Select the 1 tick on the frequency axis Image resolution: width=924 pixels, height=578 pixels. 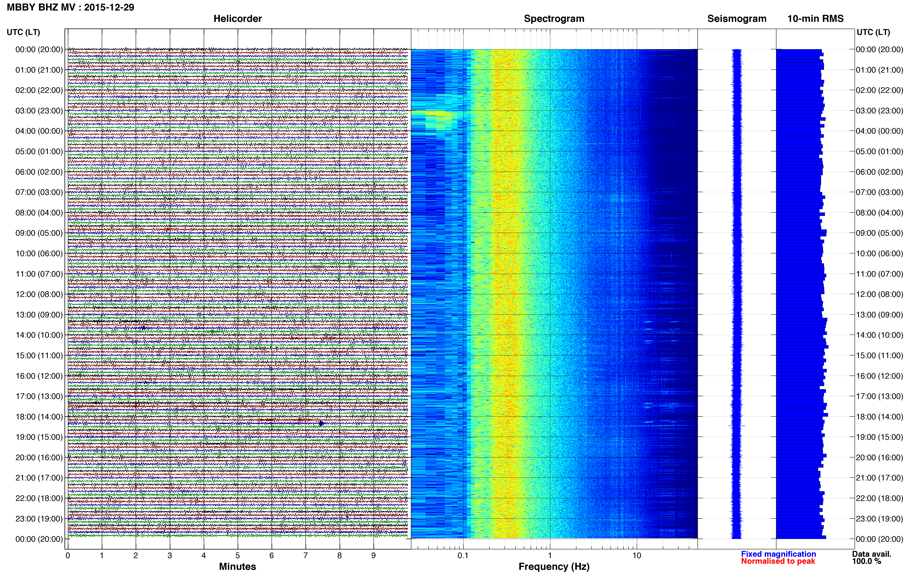click(550, 556)
